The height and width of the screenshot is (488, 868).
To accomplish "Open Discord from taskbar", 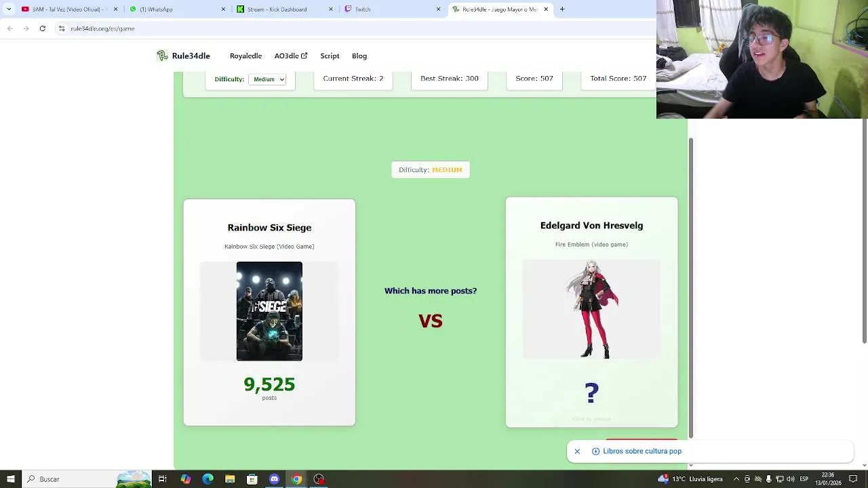I will 274,479.
